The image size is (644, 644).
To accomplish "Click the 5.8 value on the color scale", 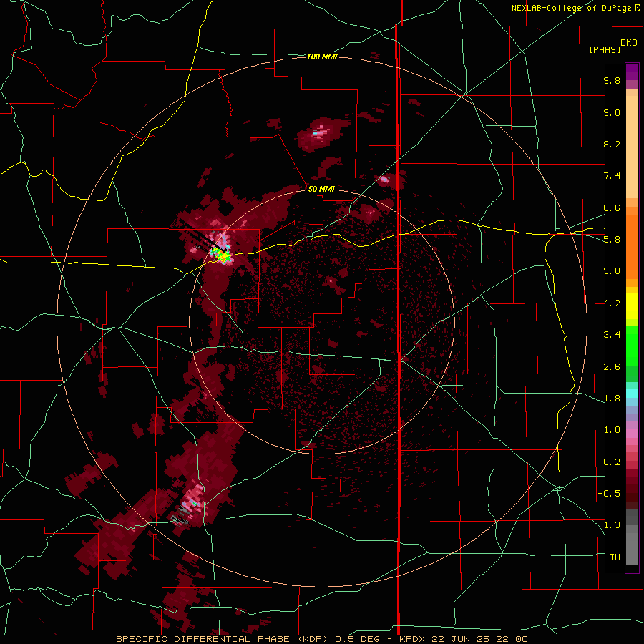I will 612,240.
